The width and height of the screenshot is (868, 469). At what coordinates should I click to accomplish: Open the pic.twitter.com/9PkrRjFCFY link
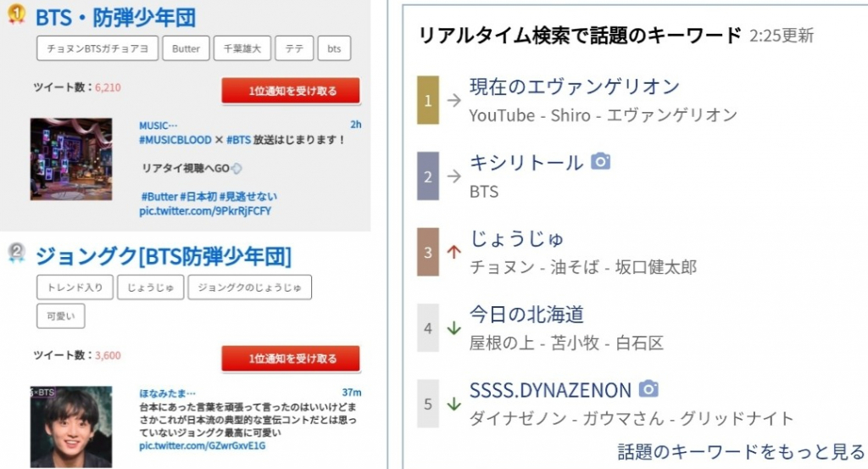point(205,210)
